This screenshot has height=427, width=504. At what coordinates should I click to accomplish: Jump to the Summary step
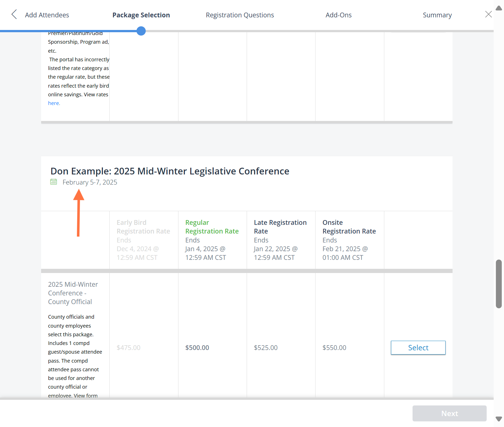point(437,15)
